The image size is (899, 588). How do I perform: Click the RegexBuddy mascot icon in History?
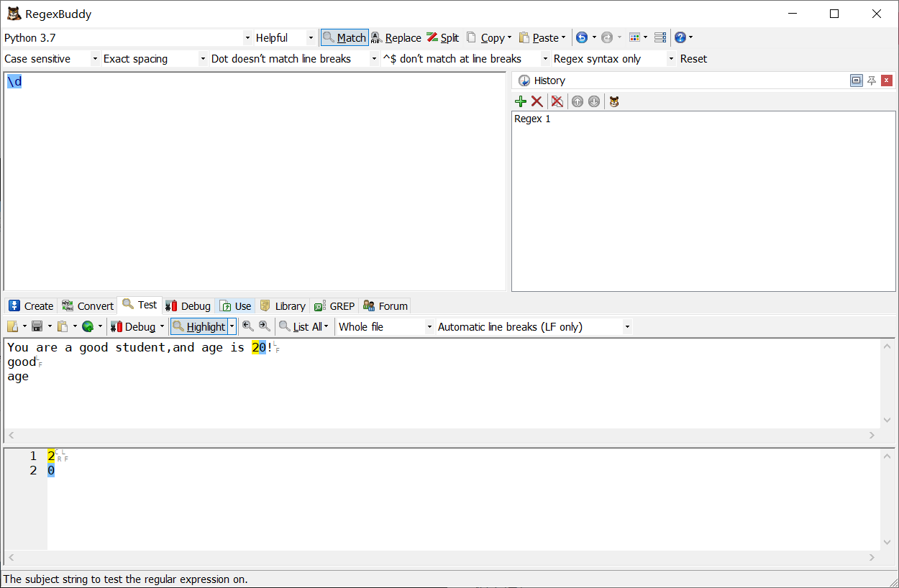point(613,101)
